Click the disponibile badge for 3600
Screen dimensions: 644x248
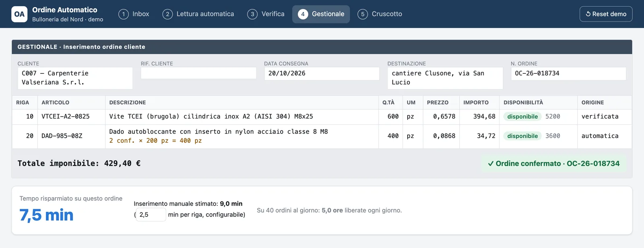pos(522,136)
